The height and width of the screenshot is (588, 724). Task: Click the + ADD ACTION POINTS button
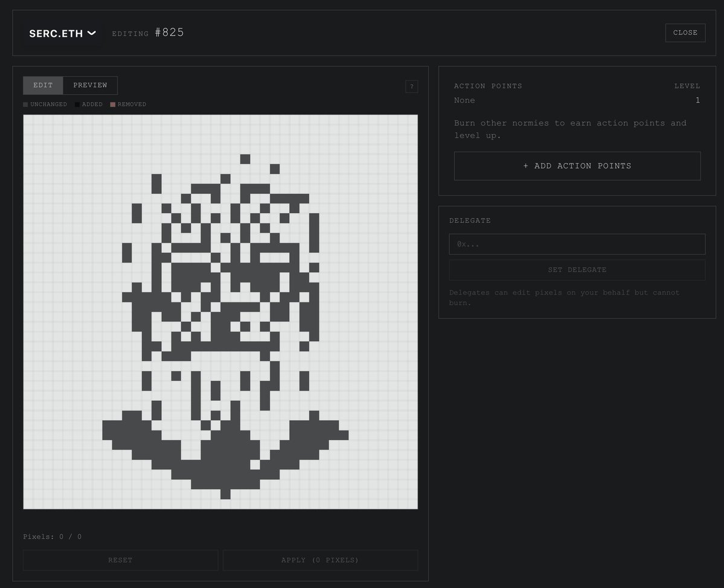click(x=577, y=165)
